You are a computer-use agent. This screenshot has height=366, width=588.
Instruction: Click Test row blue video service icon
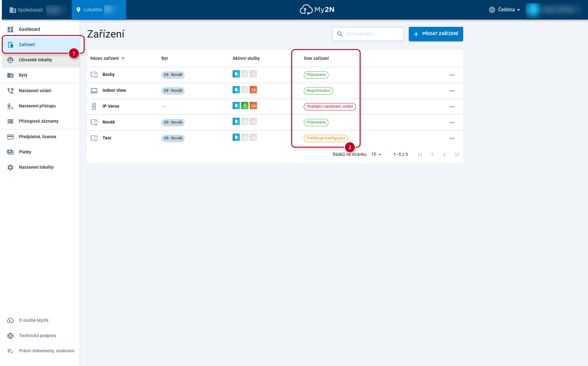[x=236, y=137]
